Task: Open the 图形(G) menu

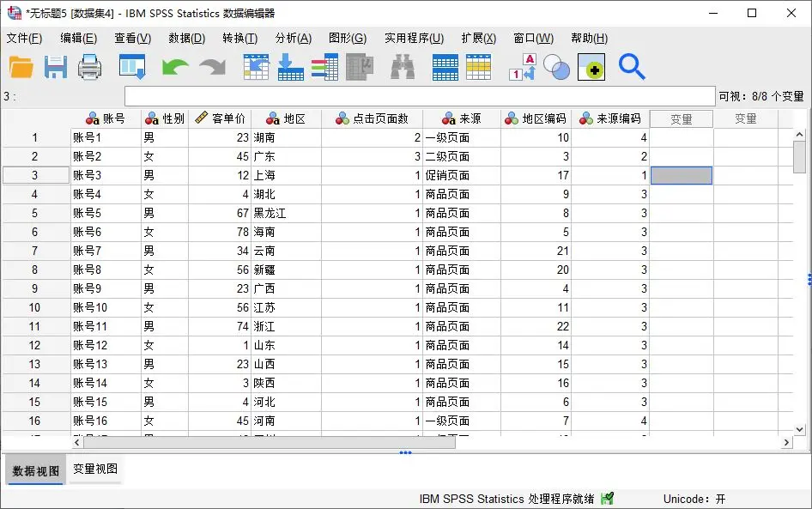Action: point(348,39)
